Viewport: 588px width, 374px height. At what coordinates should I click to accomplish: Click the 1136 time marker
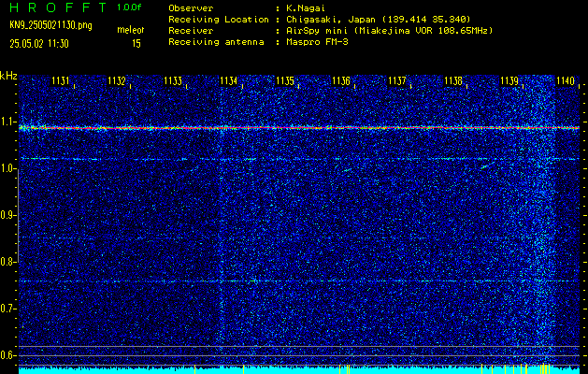(x=341, y=80)
